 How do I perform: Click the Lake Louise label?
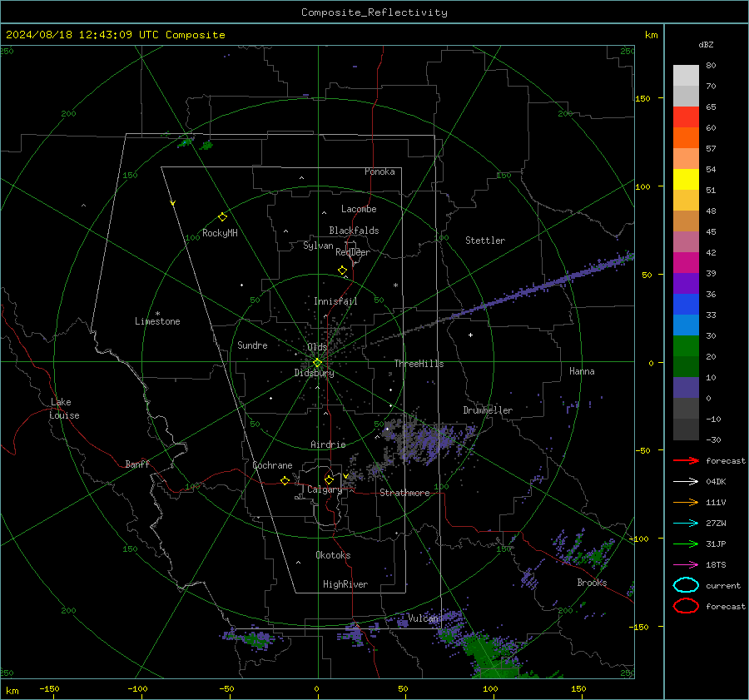[64, 409]
